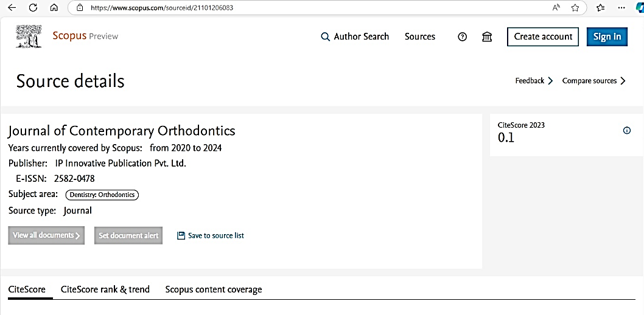
Task: Click the Source type value Journal
Action: [x=78, y=211]
